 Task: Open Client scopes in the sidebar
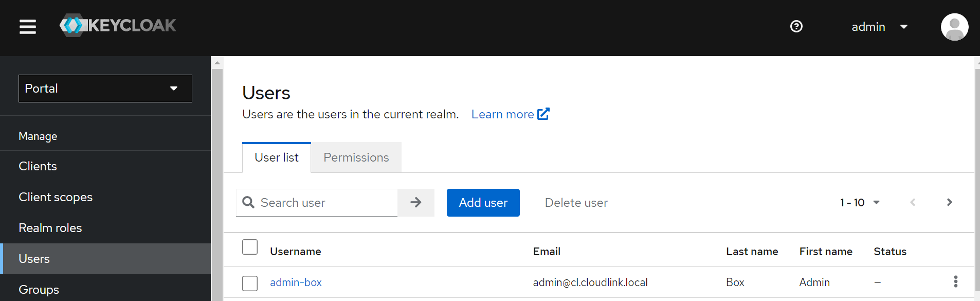105,197
